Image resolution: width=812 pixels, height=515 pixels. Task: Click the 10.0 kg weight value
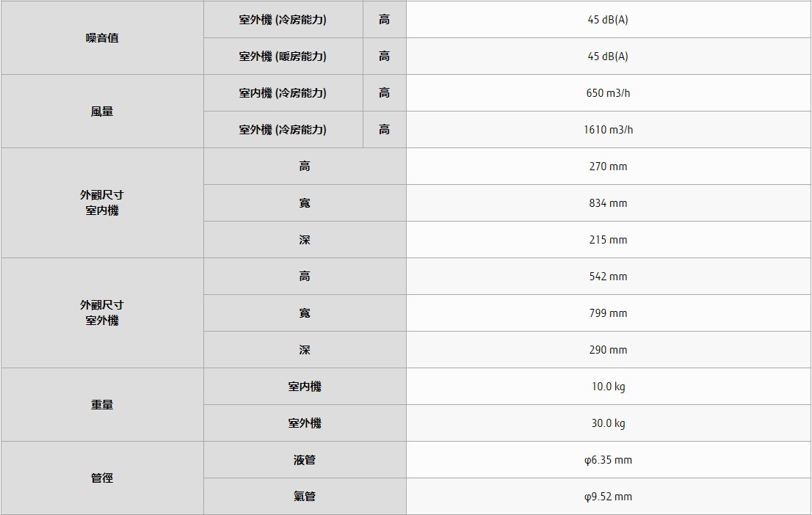[x=608, y=387]
